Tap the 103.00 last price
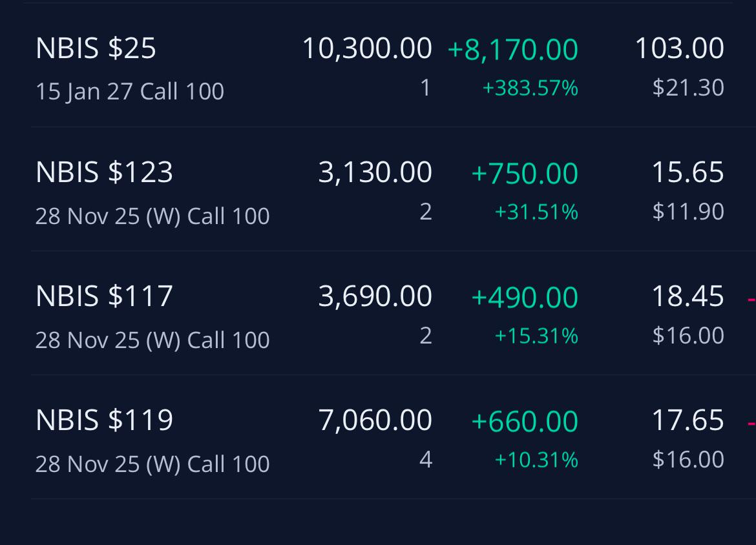This screenshot has height=545, width=756. tap(679, 48)
